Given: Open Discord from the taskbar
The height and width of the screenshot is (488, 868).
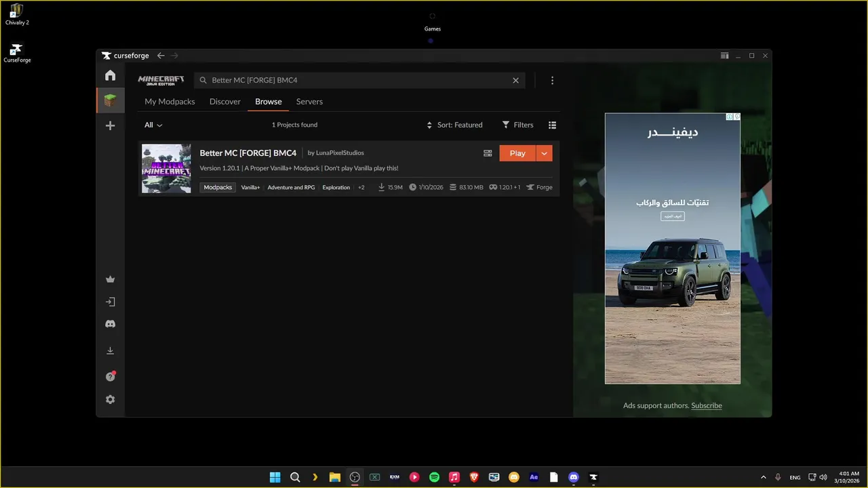Looking at the screenshot, I should (574, 477).
